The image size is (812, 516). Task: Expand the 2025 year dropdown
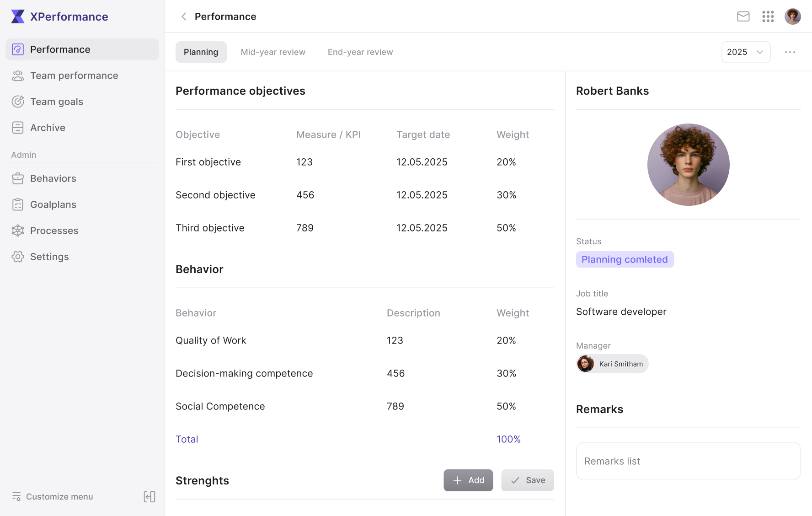746,52
